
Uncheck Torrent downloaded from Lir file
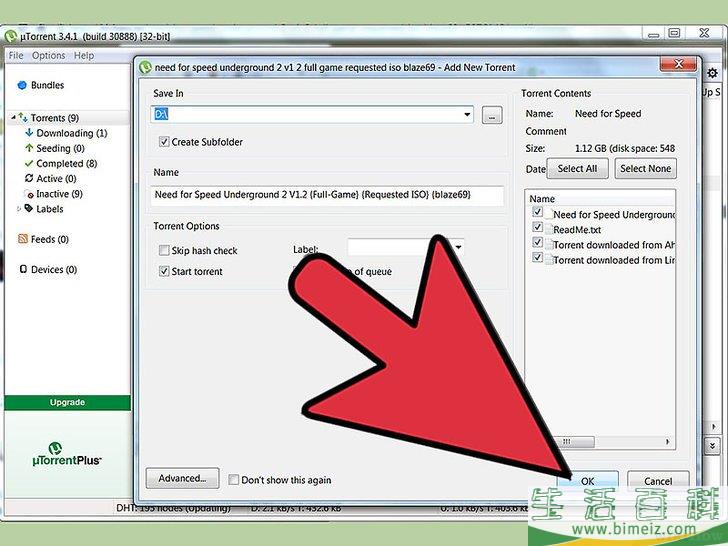point(537,258)
